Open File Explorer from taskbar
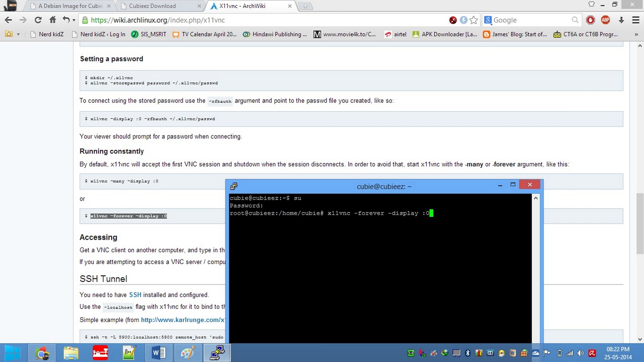This screenshot has width=644, height=362. coord(71,353)
